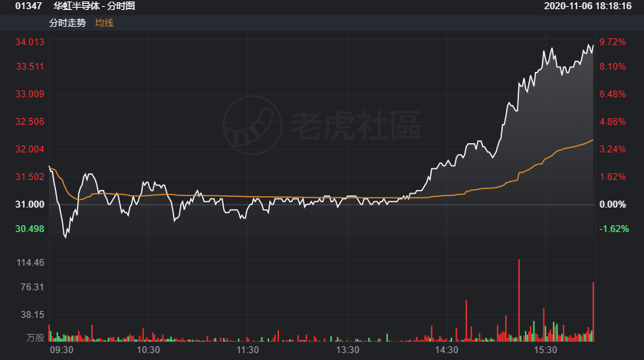The image size is (644, 360).
Task: Click the price label 34.013
Action: click(30, 42)
